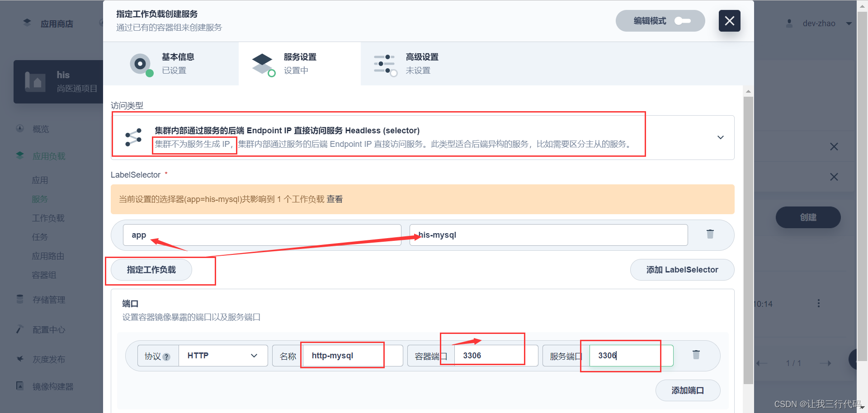Delete the app=his-mysql label selector row
868x413 pixels.
pos(710,234)
